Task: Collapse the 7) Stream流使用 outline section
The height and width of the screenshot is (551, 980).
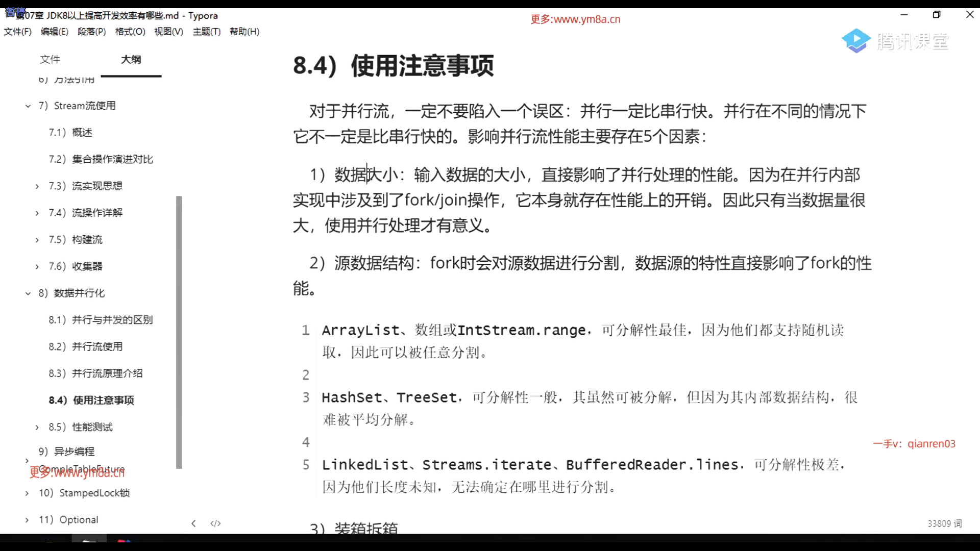Action: (x=28, y=106)
